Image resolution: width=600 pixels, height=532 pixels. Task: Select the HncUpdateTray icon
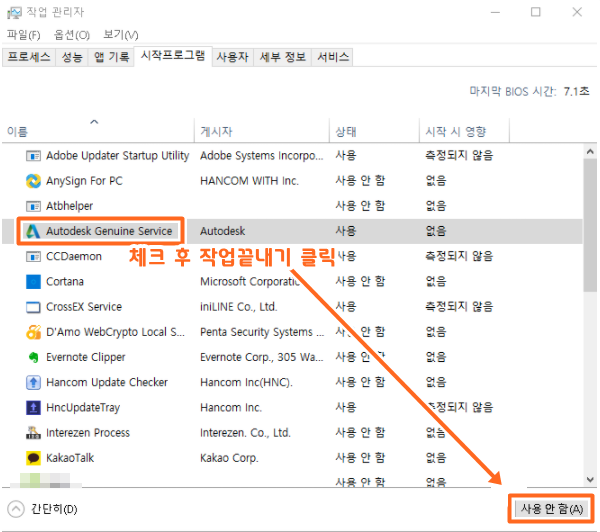coord(33,408)
